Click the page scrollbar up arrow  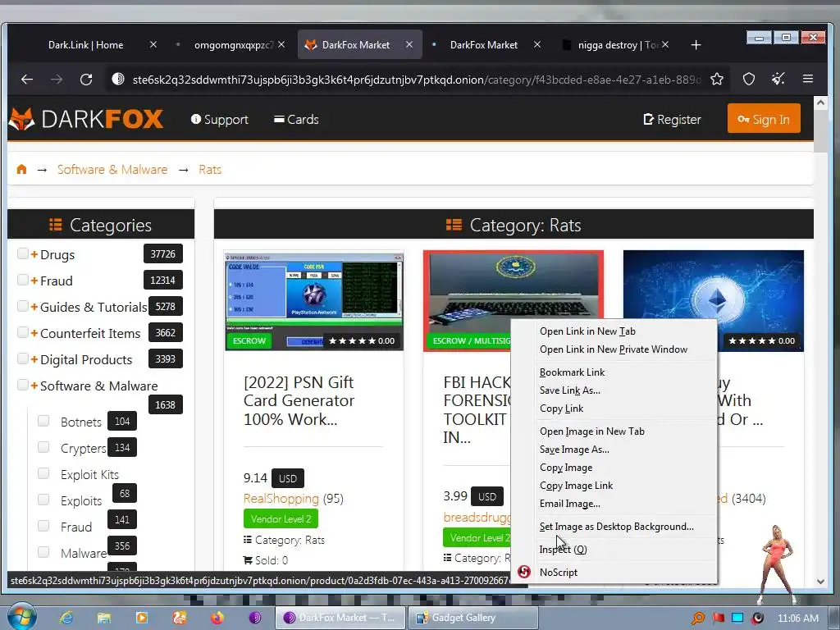click(x=820, y=103)
